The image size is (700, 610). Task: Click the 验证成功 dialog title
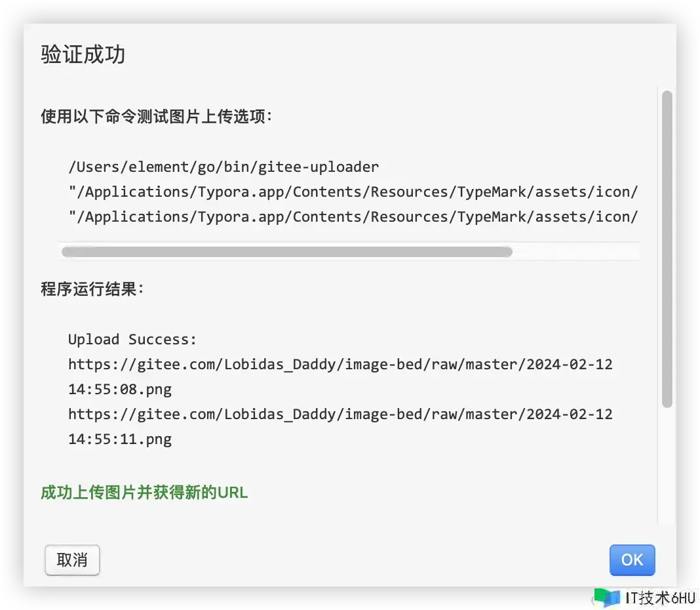(x=83, y=54)
